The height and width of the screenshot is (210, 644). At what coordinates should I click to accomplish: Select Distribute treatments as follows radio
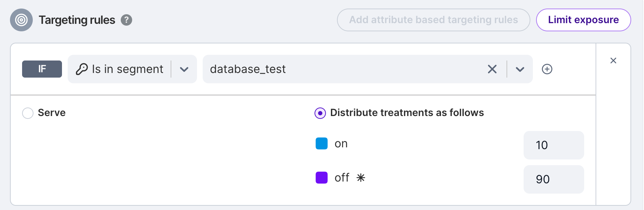(x=320, y=113)
